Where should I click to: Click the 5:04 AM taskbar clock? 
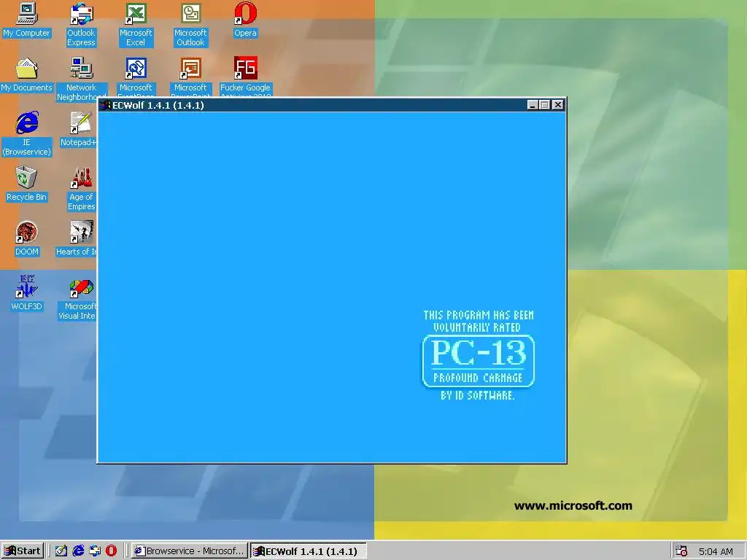point(716,551)
